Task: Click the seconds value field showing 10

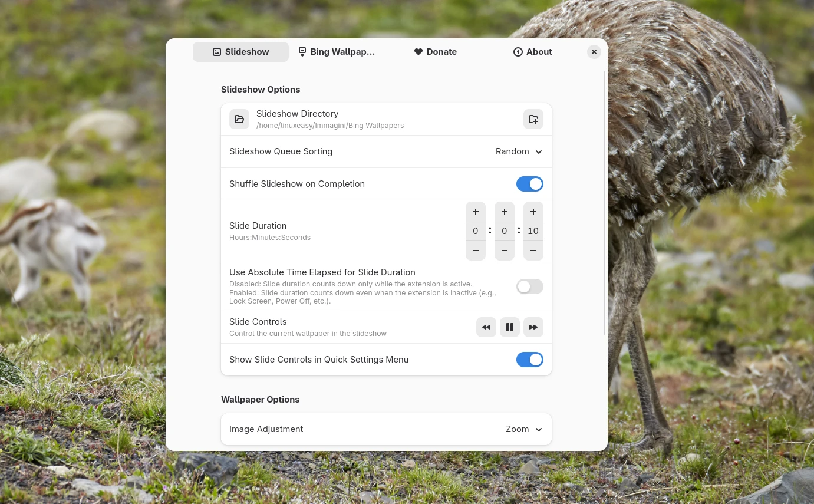Action: [x=533, y=231]
